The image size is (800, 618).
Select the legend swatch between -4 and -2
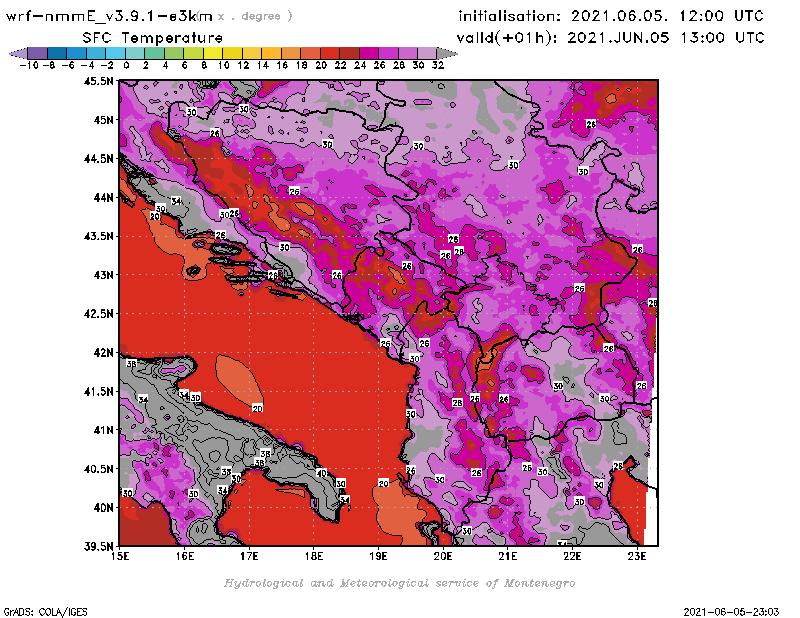click(96, 53)
